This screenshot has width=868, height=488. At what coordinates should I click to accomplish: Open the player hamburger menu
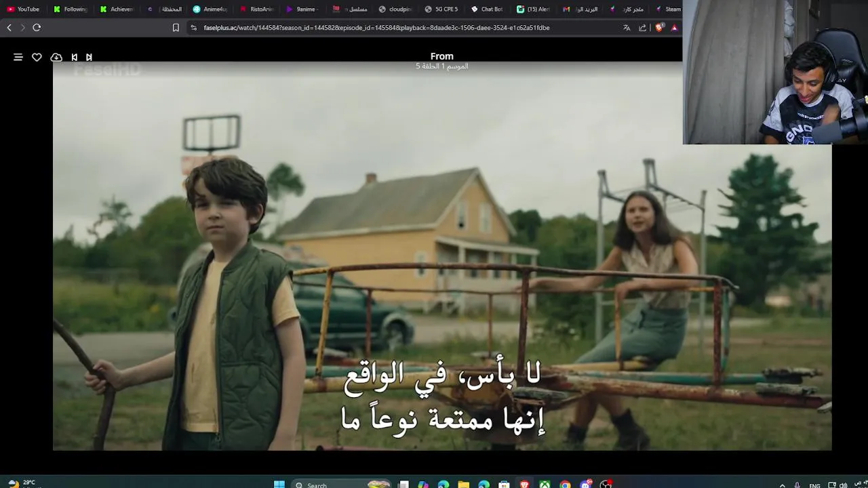tap(18, 58)
